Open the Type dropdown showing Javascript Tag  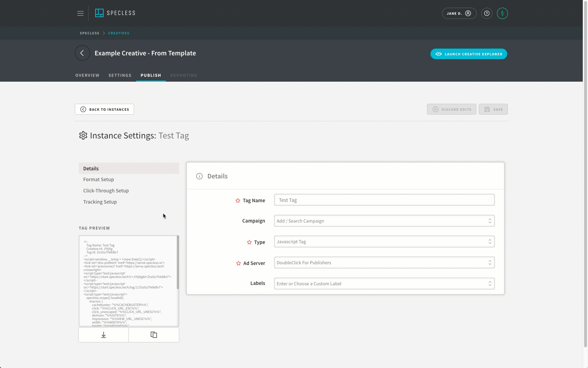(x=384, y=241)
